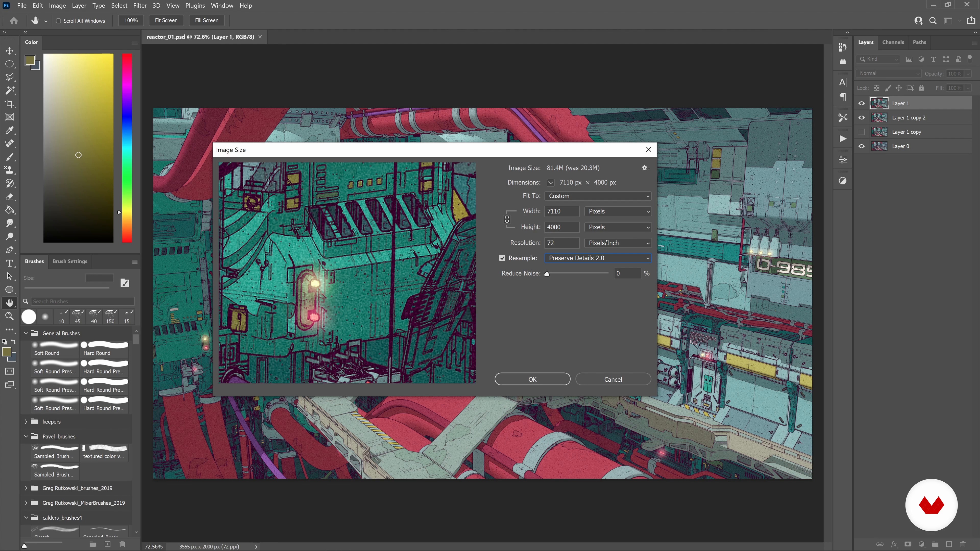The image size is (980, 551).
Task: Select the Eraser tool
Action: pyautogui.click(x=9, y=197)
